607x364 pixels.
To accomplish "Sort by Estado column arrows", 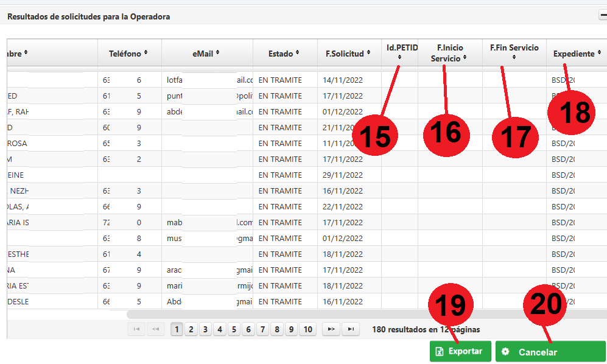I will click(297, 54).
